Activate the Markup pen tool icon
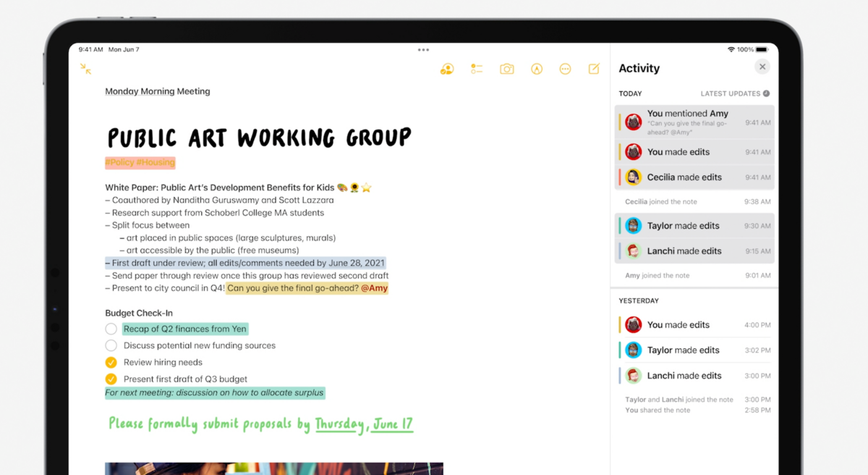 click(537, 69)
